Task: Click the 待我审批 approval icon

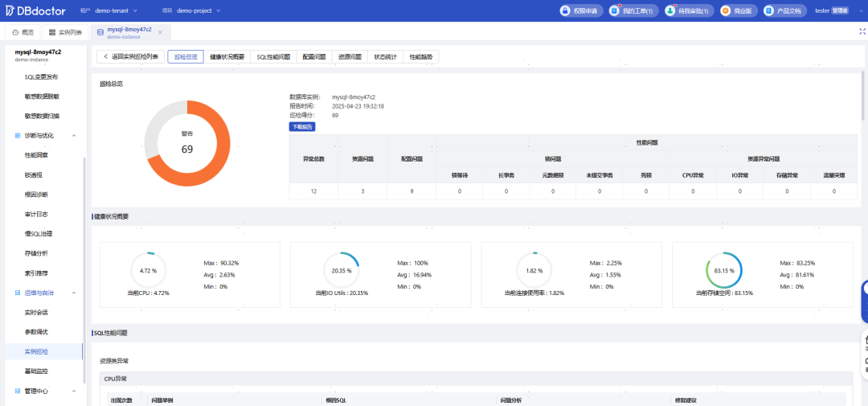Action: pos(669,10)
